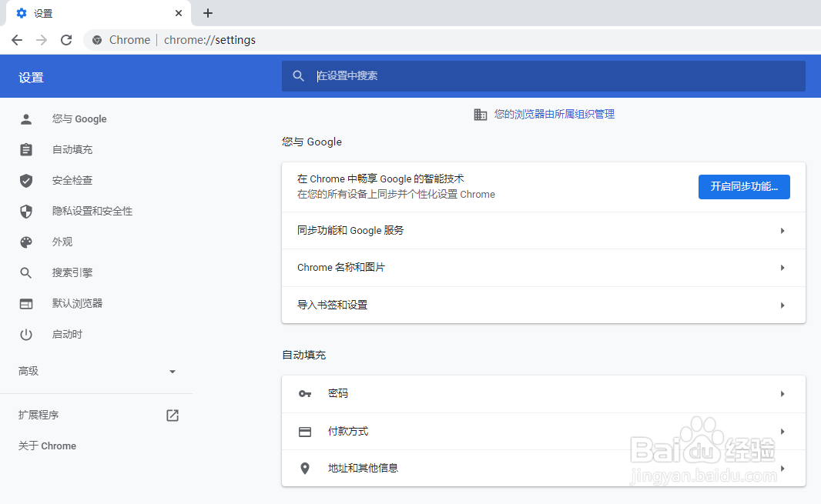This screenshot has height=504, width=821.
Task: Open 隐私设置和安全性 in sidebar
Action: [x=92, y=211]
